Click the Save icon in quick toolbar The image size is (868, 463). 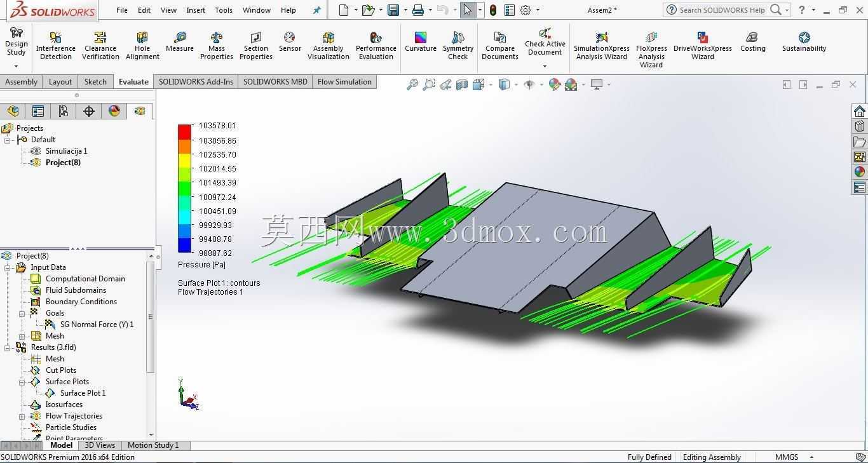coord(393,10)
